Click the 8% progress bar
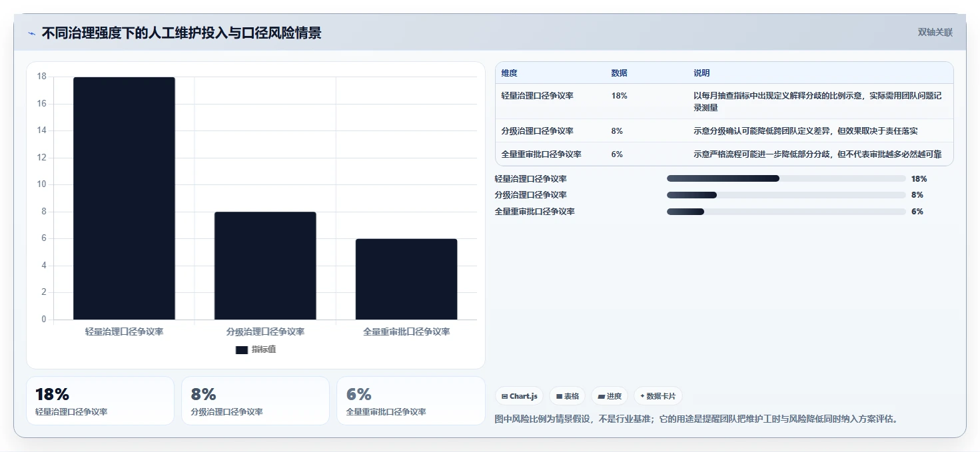Image resolution: width=980 pixels, height=452 pixels. click(x=786, y=195)
